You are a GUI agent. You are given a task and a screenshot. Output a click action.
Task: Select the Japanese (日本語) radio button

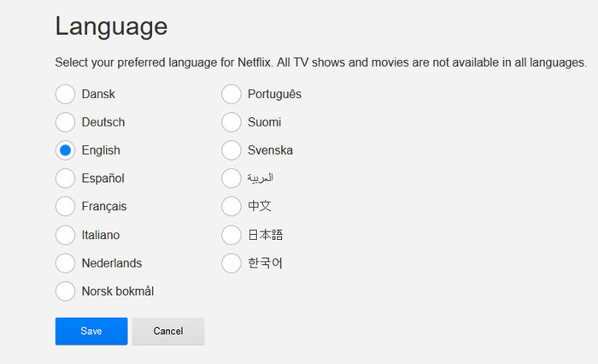[x=232, y=235]
